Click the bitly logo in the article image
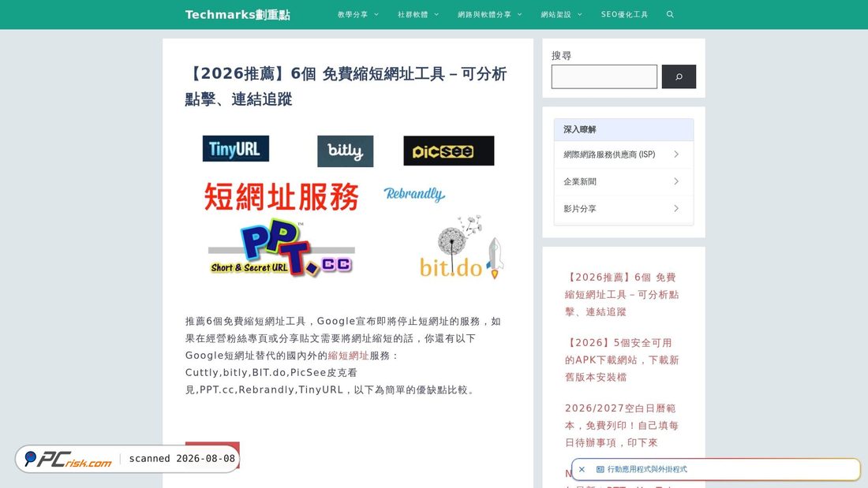This screenshot has width=868, height=488. pyautogui.click(x=346, y=151)
